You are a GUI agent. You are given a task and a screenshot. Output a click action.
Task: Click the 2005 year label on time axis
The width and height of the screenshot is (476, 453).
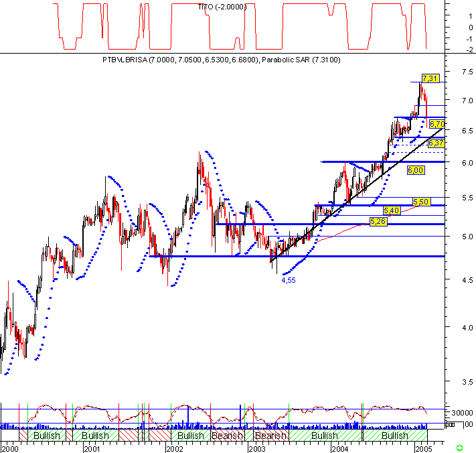[x=424, y=449]
